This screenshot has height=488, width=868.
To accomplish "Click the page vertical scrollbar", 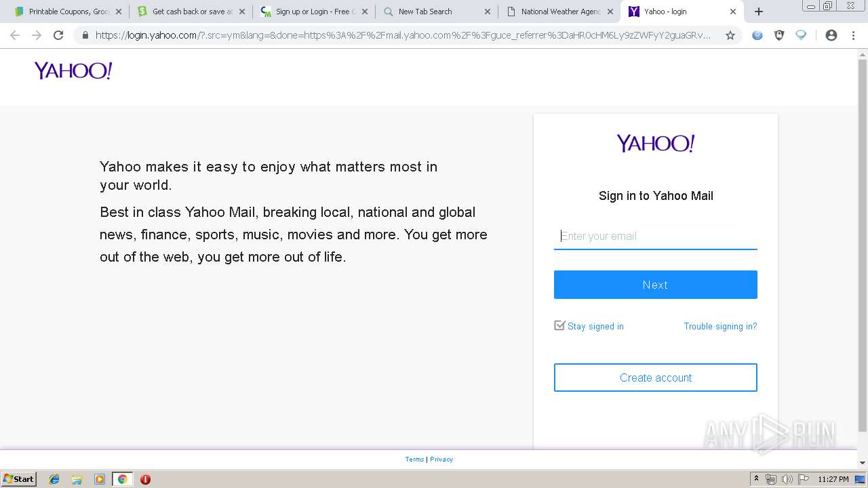I will (x=863, y=246).
